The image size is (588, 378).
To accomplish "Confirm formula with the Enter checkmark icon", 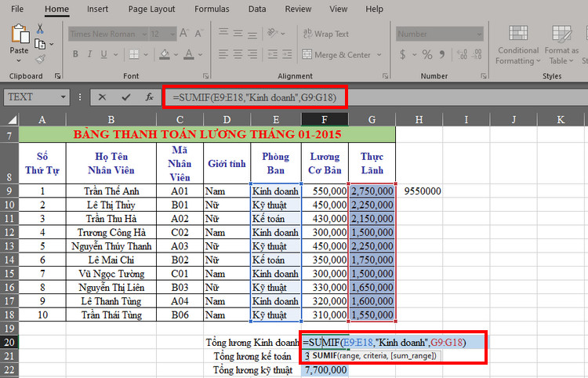I will point(125,97).
